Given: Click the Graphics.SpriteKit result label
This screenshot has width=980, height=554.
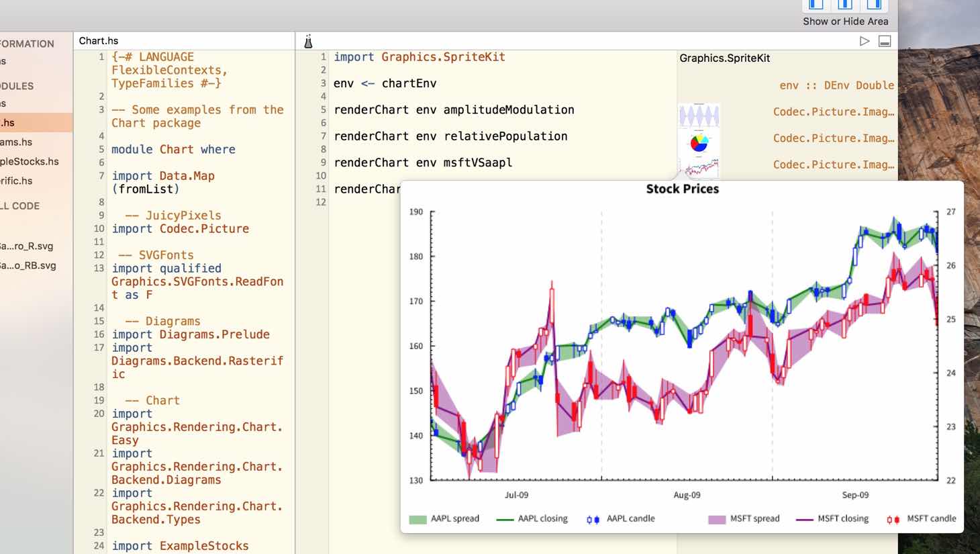Looking at the screenshot, I should (724, 58).
